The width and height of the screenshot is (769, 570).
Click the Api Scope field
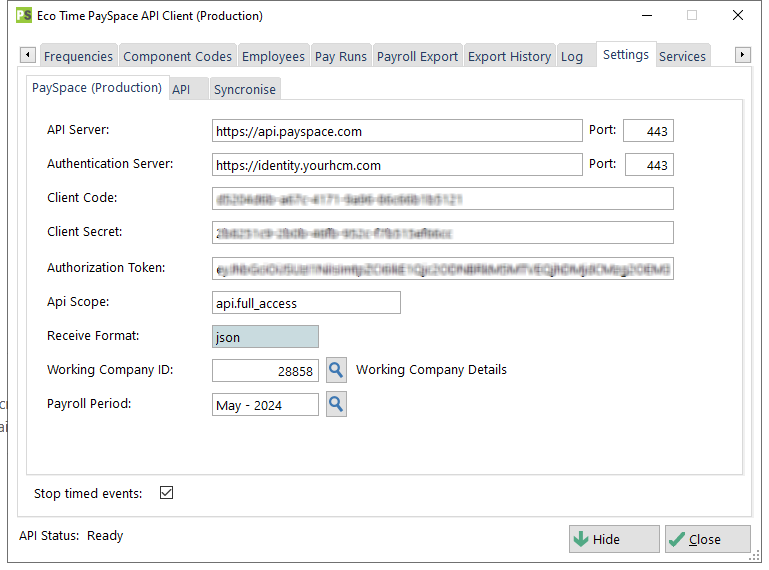click(307, 303)
